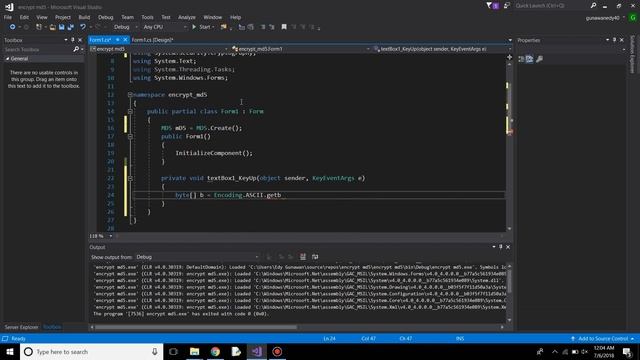Viewport: 640px width, 360px height.
Task: Open the encrypt_md5.Form1 type navigation dropdown
Action: pyautogui.click(x=300, y=49)
